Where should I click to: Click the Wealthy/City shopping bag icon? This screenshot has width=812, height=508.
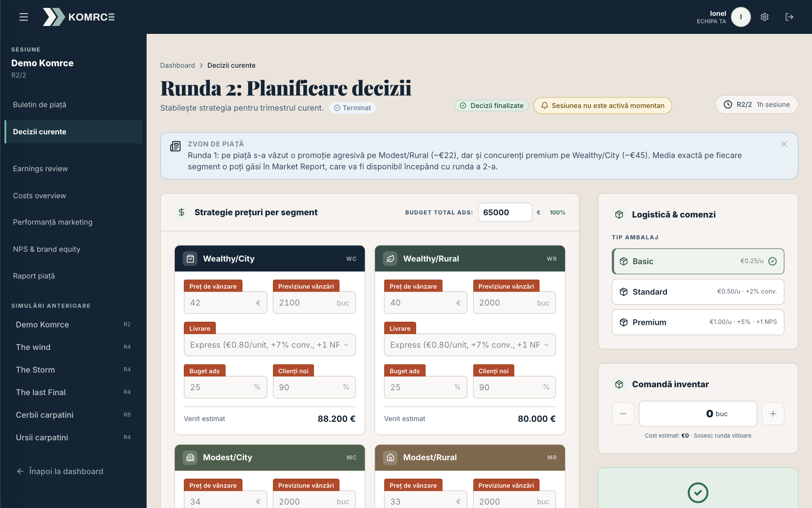click(190, 259)
